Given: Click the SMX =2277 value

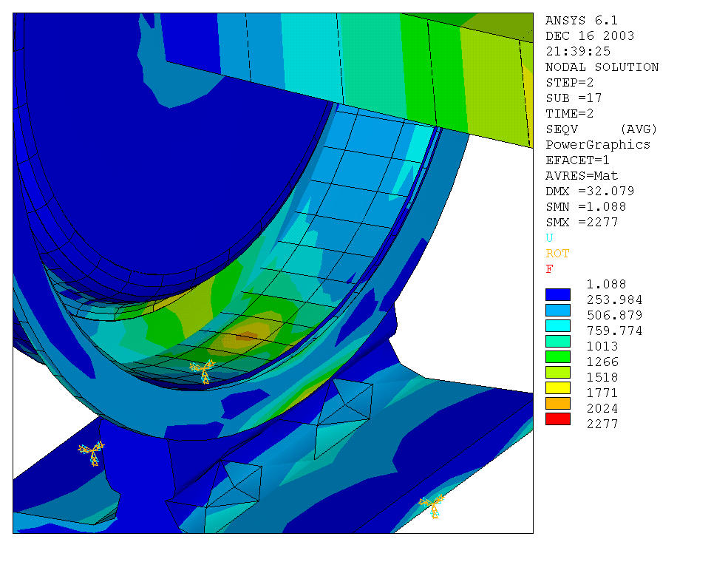Looking at the screenshot, I should pos(582,222).
